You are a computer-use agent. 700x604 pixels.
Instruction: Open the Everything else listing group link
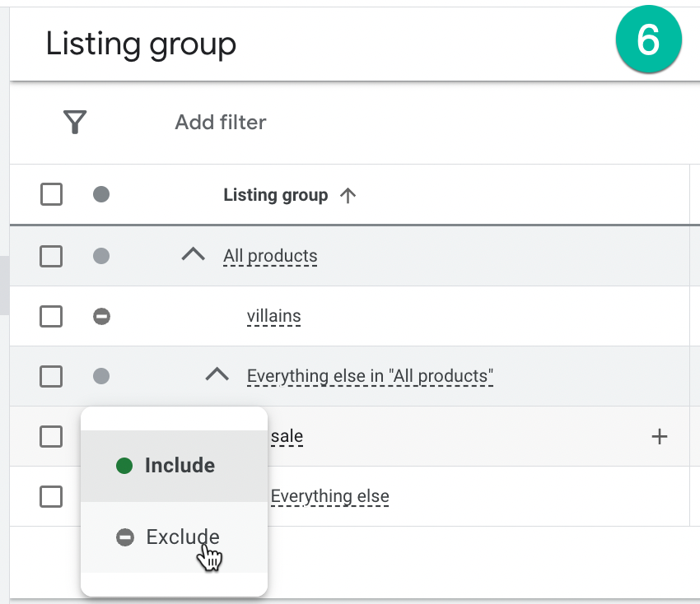coord(329,496)
